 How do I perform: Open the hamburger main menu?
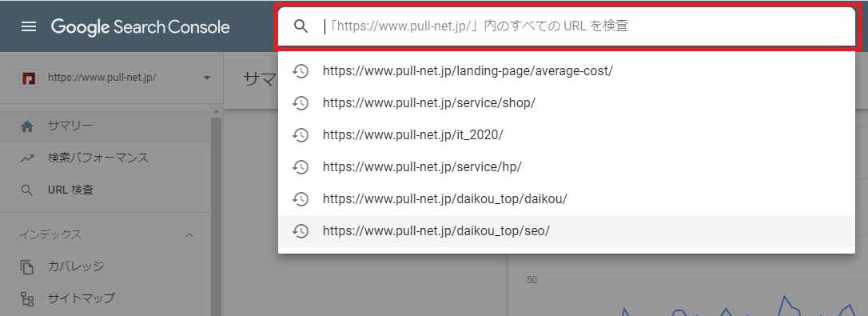pyautogui.click(x=28, y=26)
